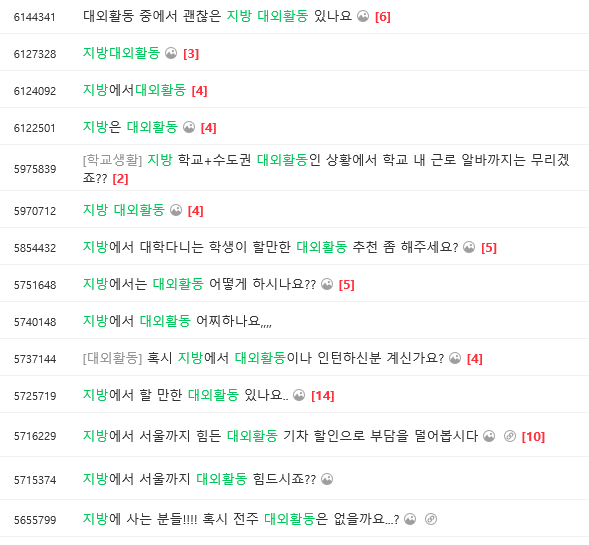Screen dimensions: 589x545
Task: Open post asking 전주 대외활동은 없을까요
Action: pyautogui.click(x=241, y=519)
